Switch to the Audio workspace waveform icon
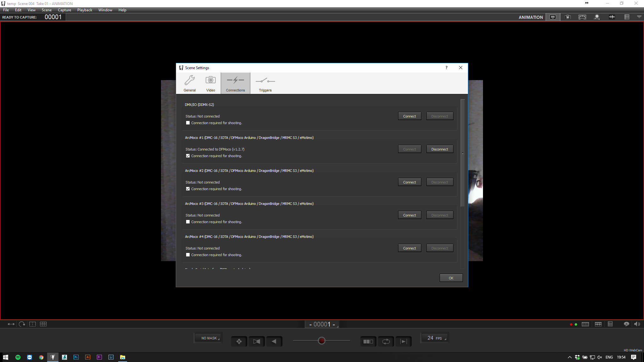Image resolution: width=644 pixels, height=362 pixels. 612,17
